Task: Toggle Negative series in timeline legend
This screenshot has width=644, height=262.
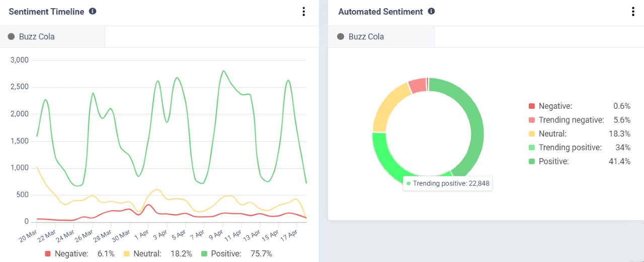Action: click(66, 253)
